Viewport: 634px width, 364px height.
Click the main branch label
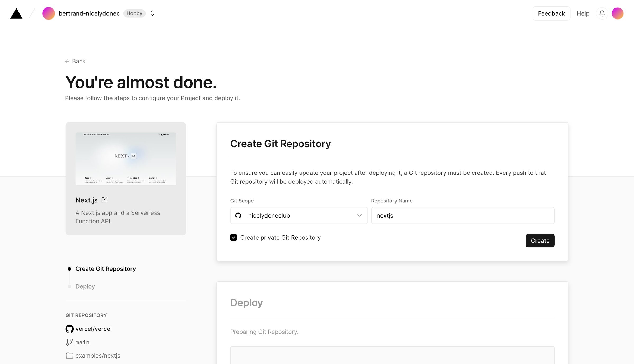[82, 342]
